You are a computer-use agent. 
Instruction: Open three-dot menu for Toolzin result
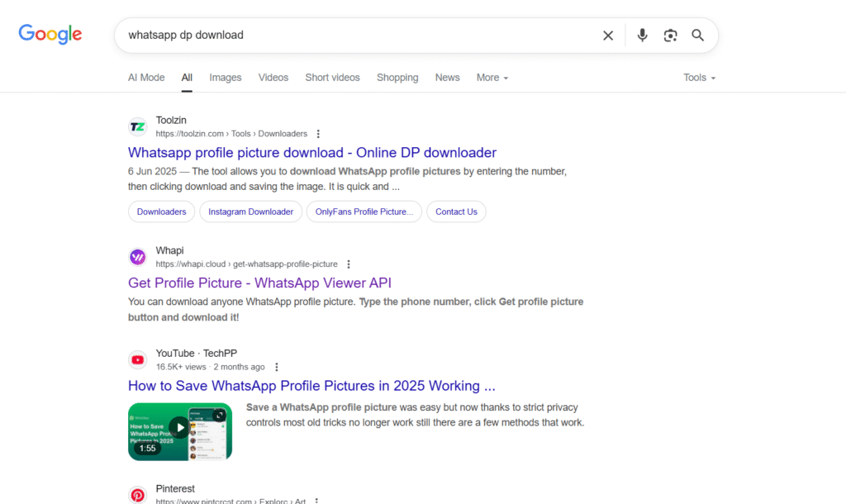(x=318, y=134)
